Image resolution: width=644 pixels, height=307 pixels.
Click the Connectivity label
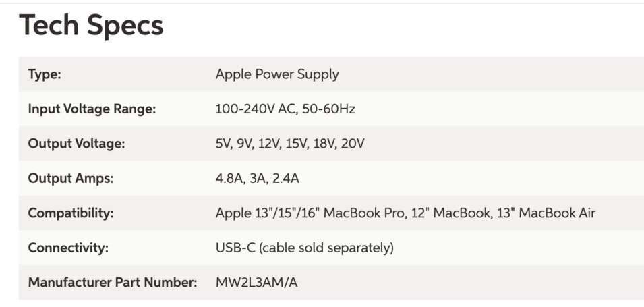click(x=68, y=248)
